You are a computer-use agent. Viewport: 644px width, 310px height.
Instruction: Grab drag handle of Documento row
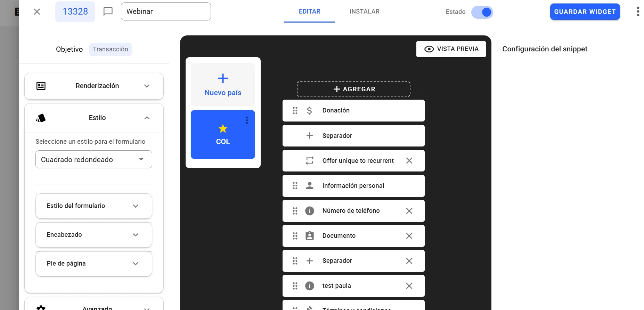click(x=295, y=236)
